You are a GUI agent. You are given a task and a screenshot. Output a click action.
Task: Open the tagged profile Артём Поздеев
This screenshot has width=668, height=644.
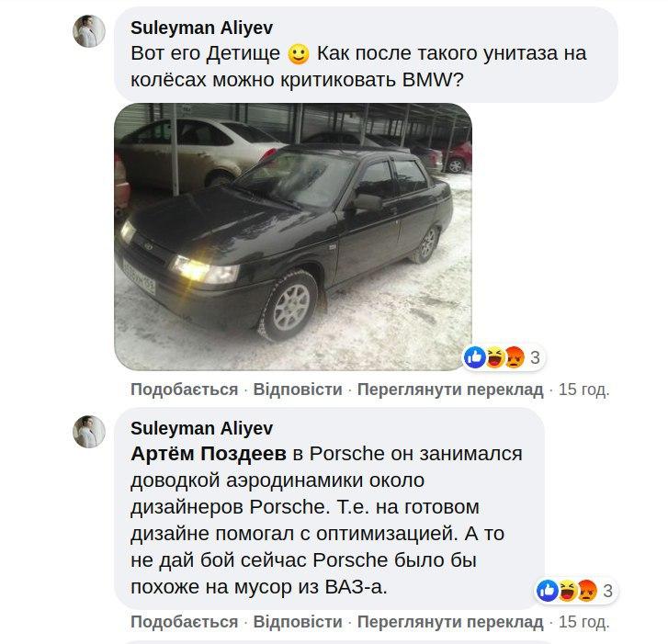[x=209, y=454]
